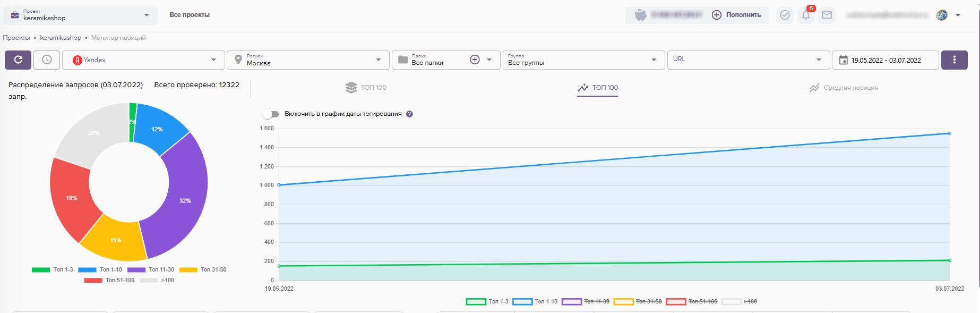980x313 pixels.
Task: Click the Пополнить balance button
Action: coord(736,15)
